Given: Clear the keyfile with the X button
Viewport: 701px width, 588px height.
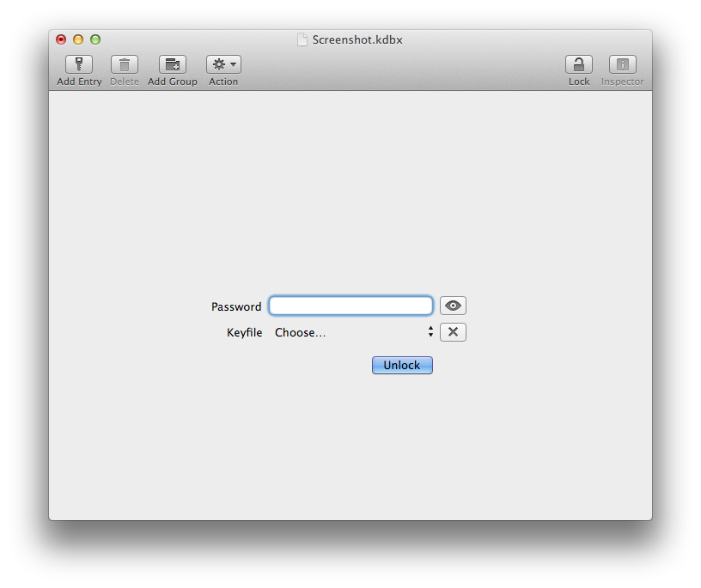Looking at the screenshot, I should pos(453,332).
